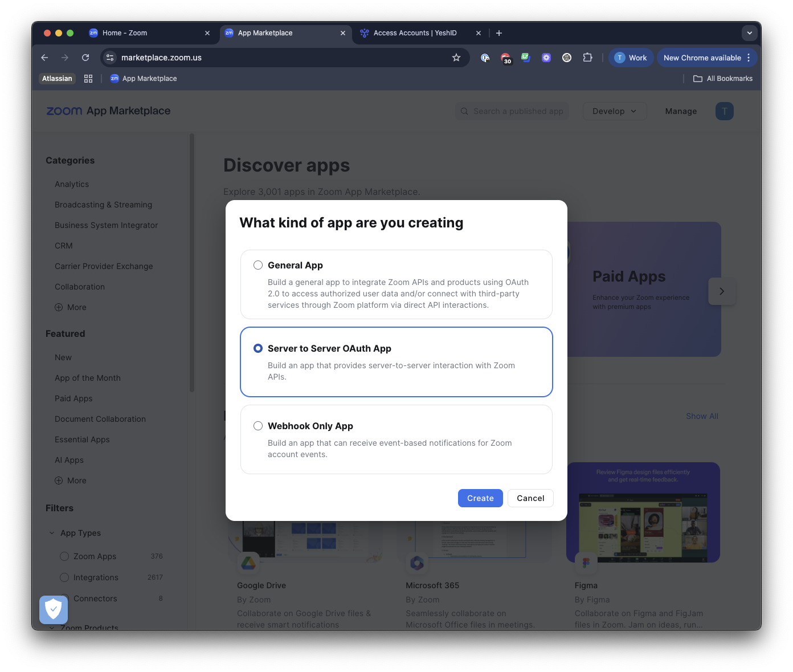The image size is (793, 672).
Task: Collapse the App Types filter section
Action: (x=52, y=533)
